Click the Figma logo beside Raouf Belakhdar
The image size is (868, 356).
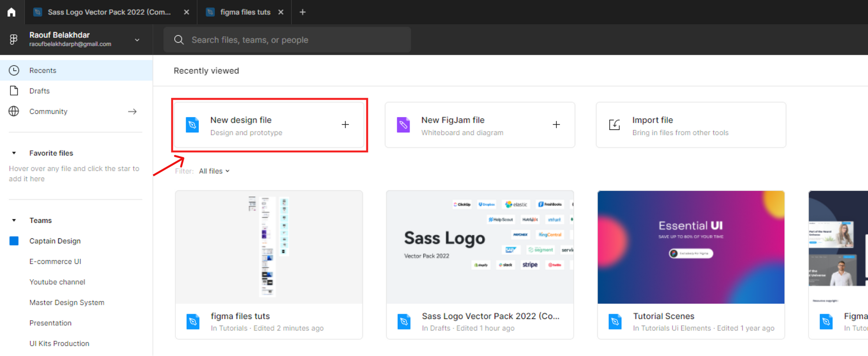13,39
